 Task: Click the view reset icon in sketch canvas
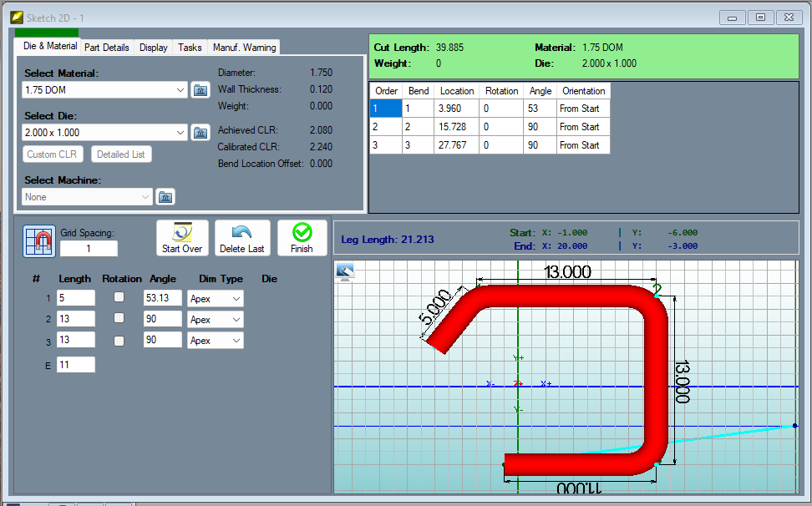345,271
